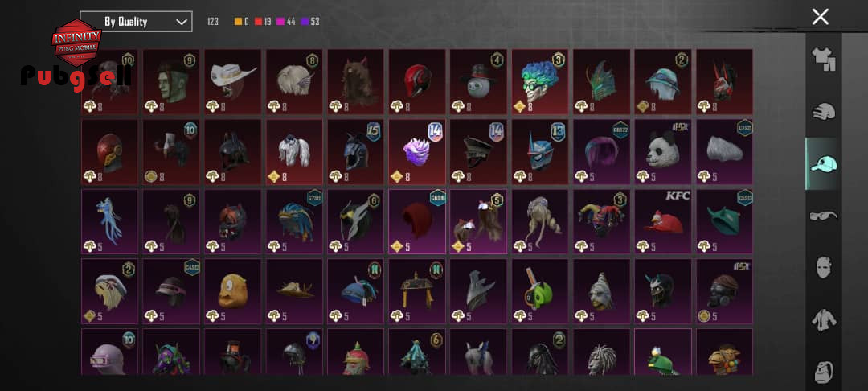Select the red motorcycle helmet item
868x391 pixels.
(x=417, y=81)
